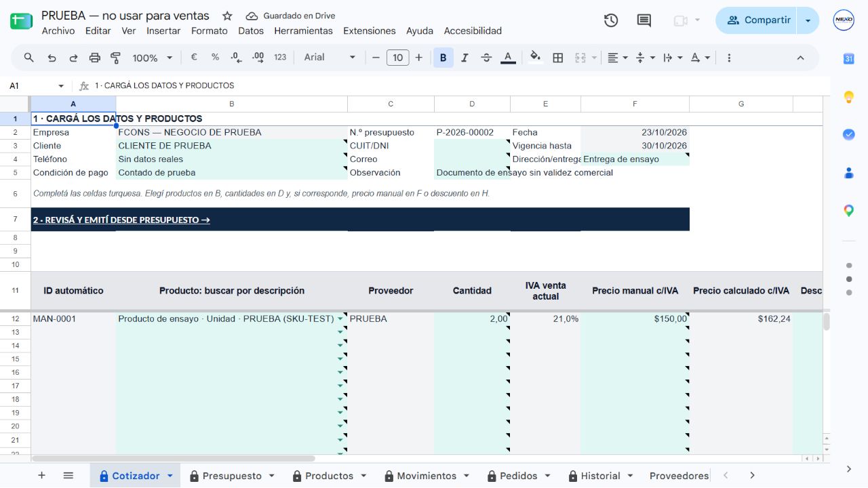Redo the last action
Viewport: 868px width, 488px height.
click(73, 58)
